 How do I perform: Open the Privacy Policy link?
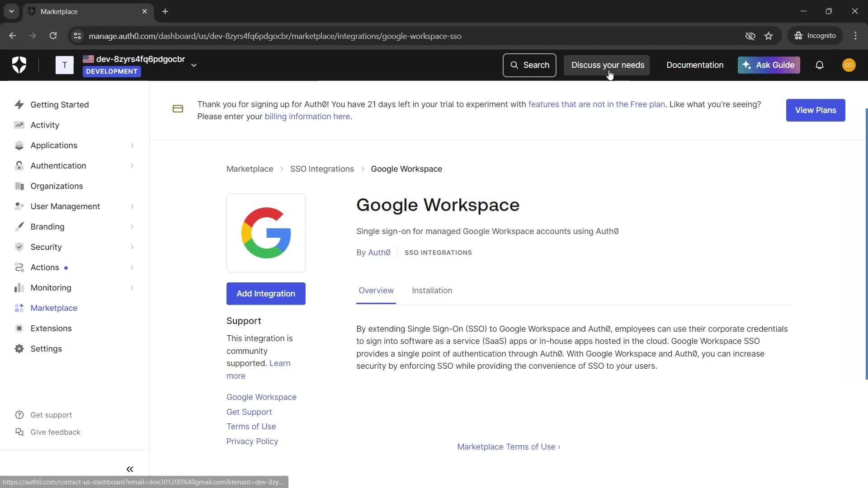(x=252, y=441)
